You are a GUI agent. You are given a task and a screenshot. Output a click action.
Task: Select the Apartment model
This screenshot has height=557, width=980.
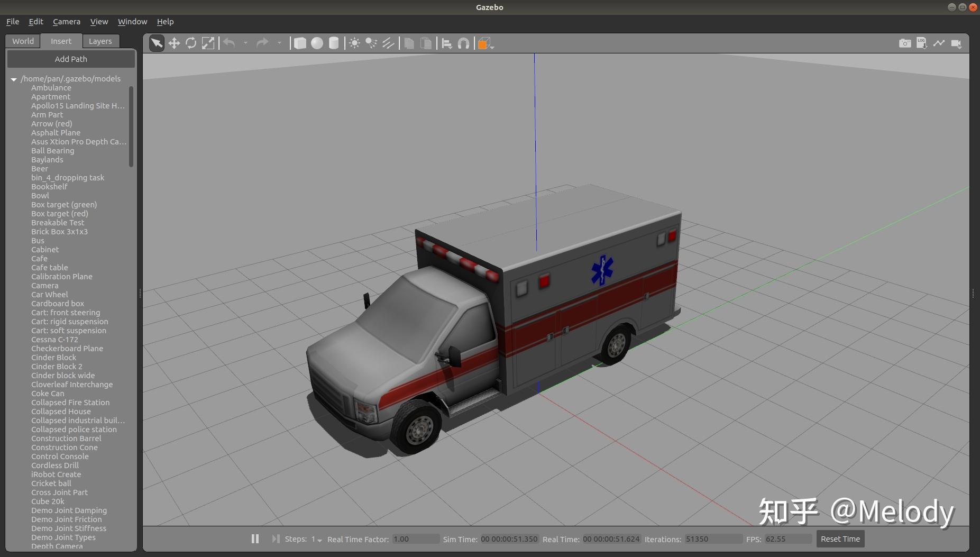point(50,97)
